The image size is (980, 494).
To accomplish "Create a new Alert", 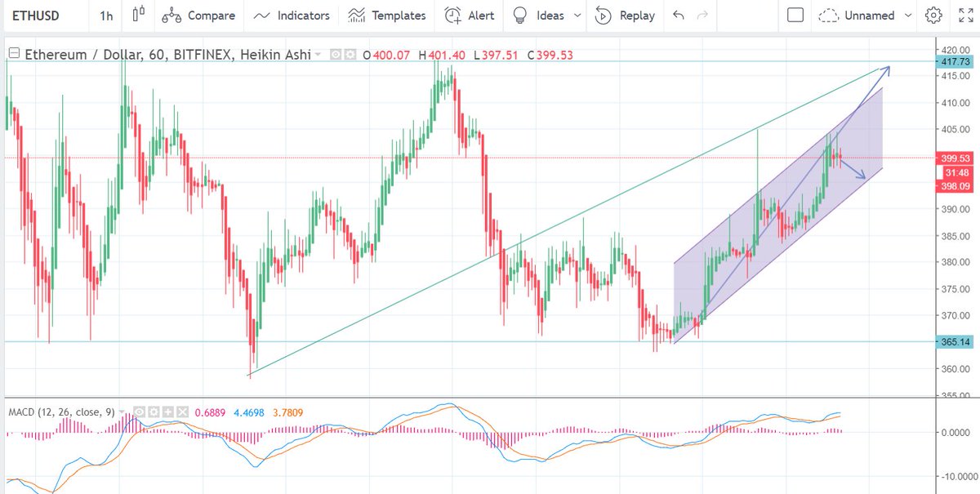I will tap(470, 16).
